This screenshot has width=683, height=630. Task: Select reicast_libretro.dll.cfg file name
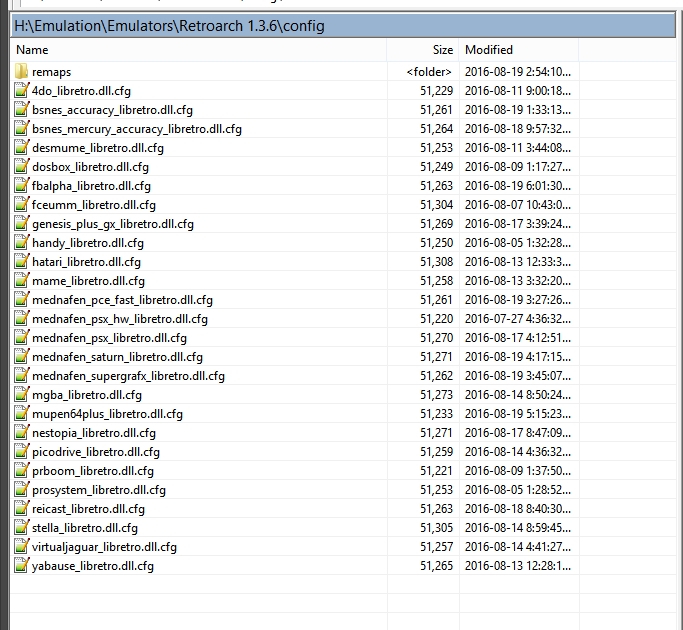coord(88,509)
